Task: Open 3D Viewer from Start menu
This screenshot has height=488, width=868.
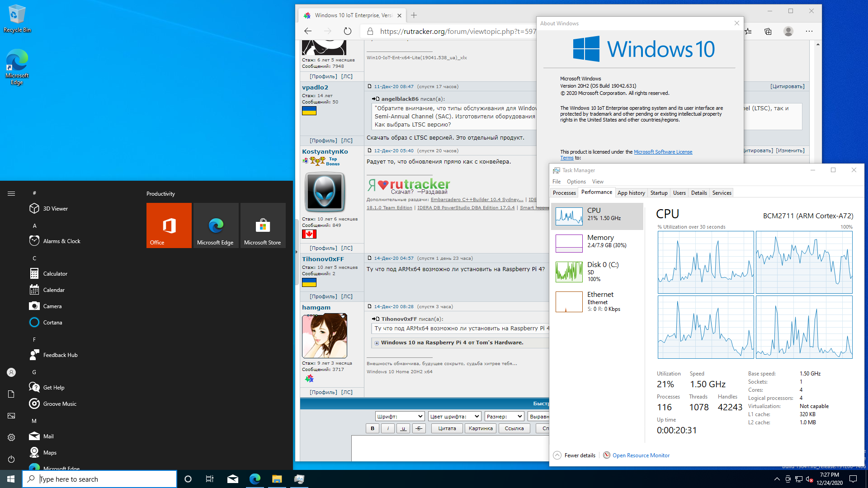Action: point(55,208)
